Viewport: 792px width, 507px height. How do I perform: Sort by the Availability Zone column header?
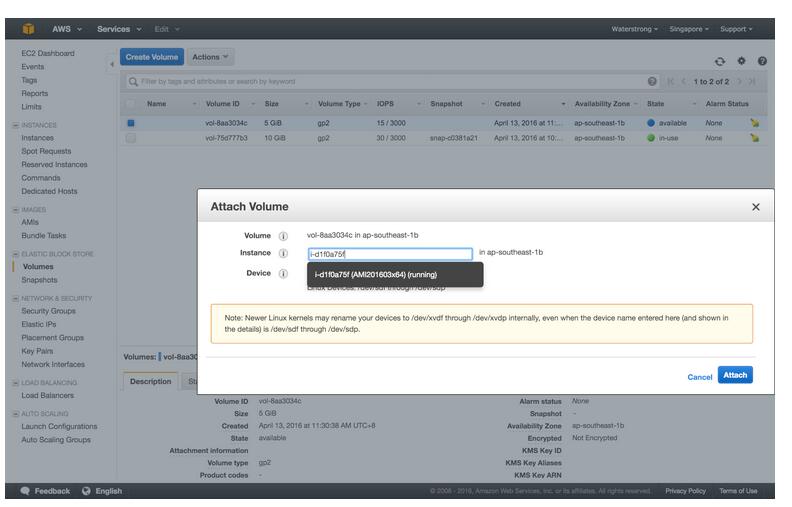602,104
